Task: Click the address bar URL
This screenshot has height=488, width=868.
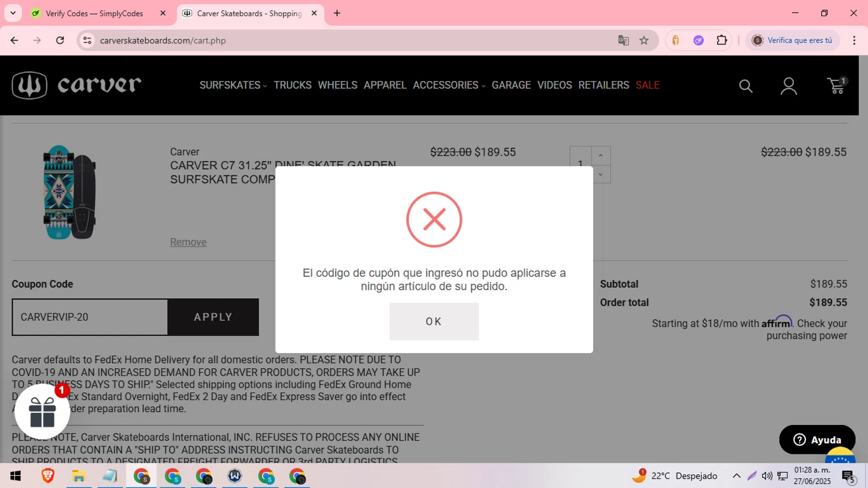Action: [163, 41]
